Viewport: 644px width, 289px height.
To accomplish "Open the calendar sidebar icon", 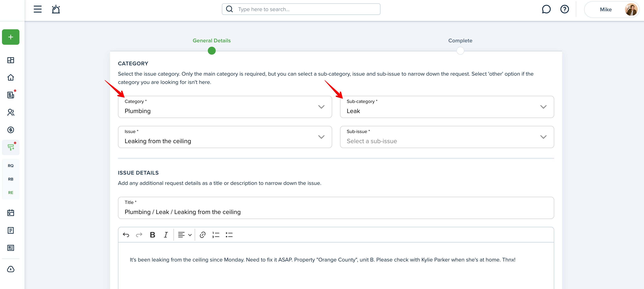I will pos(11,213).
